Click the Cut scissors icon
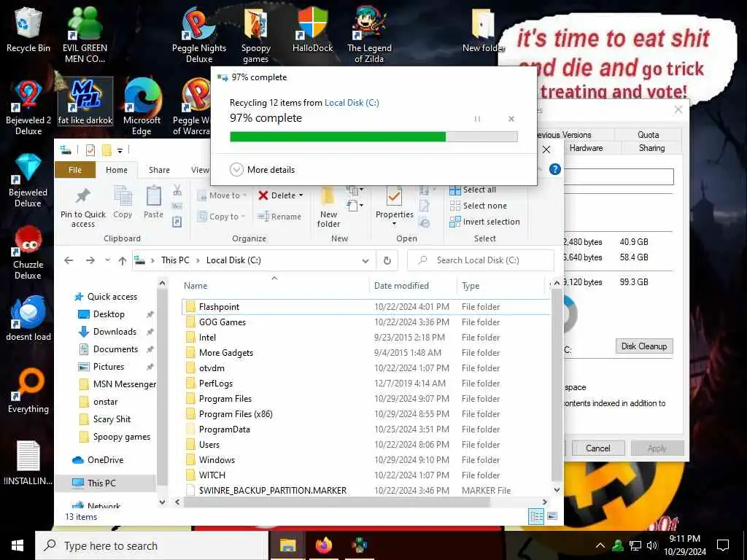This screenshot has height=560, width=747. (177, 190)
